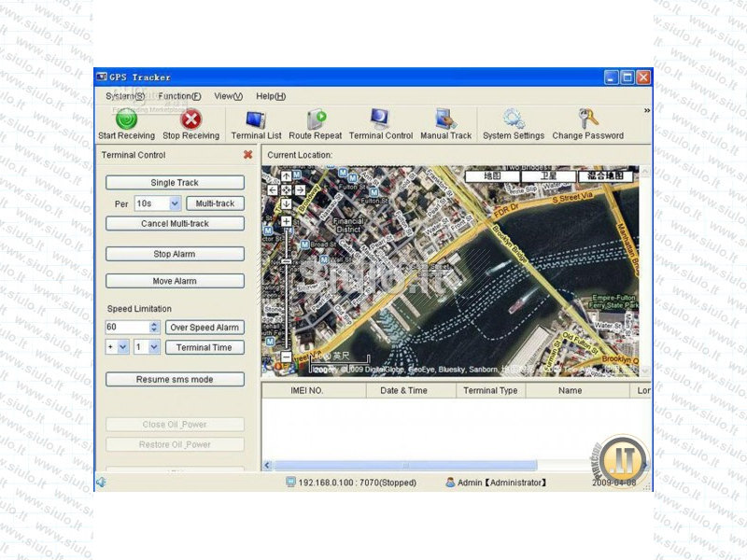
Task: Click the red Stop Receiving icon
Action: pos(191,119)
